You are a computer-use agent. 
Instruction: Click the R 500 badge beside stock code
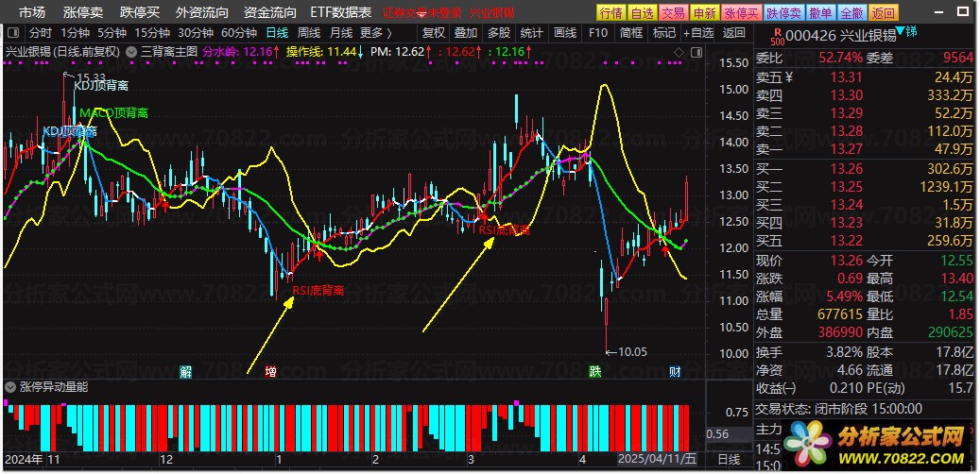(777, 36)
